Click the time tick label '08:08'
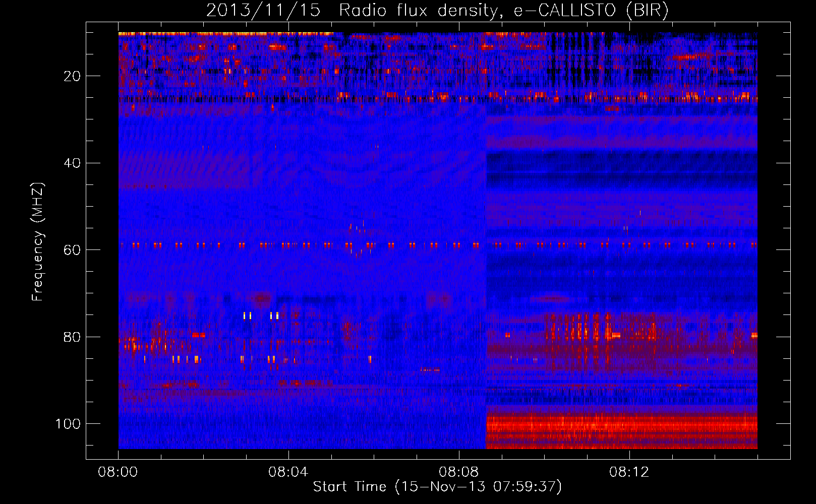Image resolution: width=816 pixels, height=504 pixels. click(459, 472)
